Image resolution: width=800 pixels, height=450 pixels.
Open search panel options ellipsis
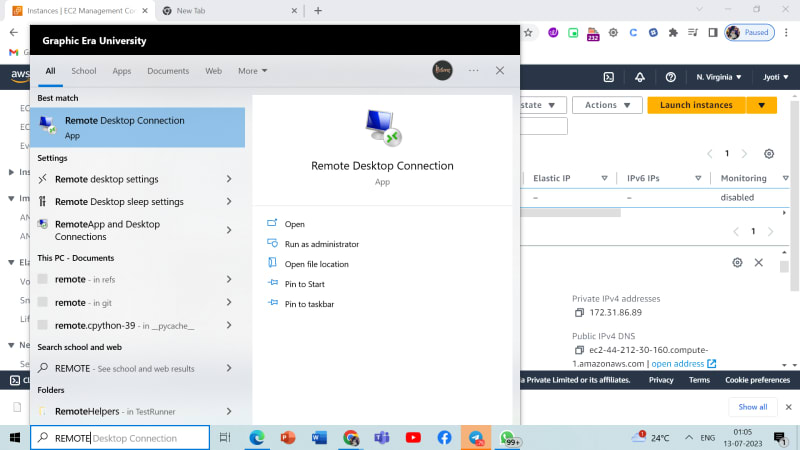[x=473, y=70]
